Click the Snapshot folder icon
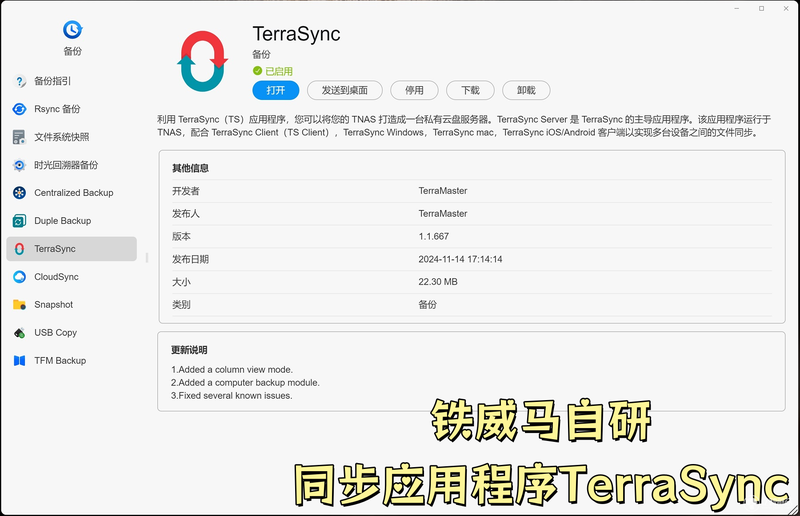The height and width of the screenshot is (516, 800). click(x=19, y=305)
